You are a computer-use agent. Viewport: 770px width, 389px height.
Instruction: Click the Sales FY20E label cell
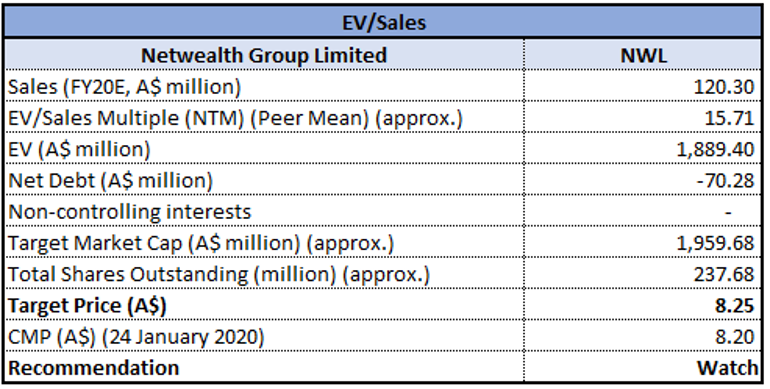264,86
